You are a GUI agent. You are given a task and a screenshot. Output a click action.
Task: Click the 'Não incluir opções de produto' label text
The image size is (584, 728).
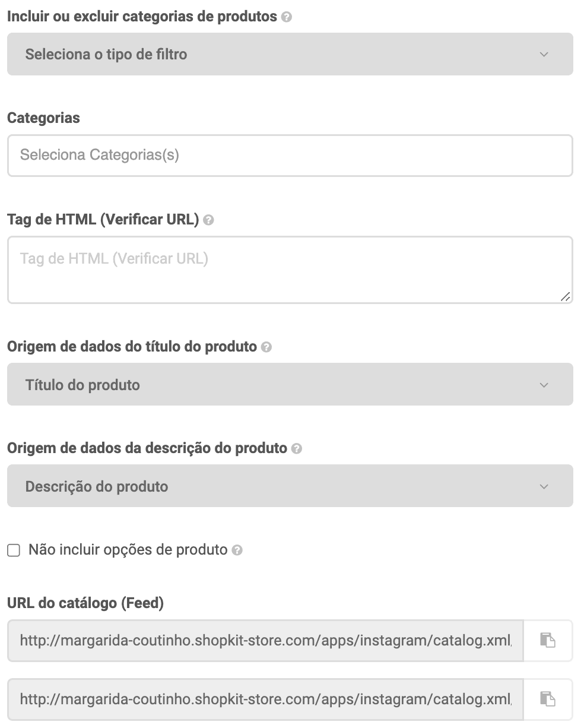coord(128,550)
